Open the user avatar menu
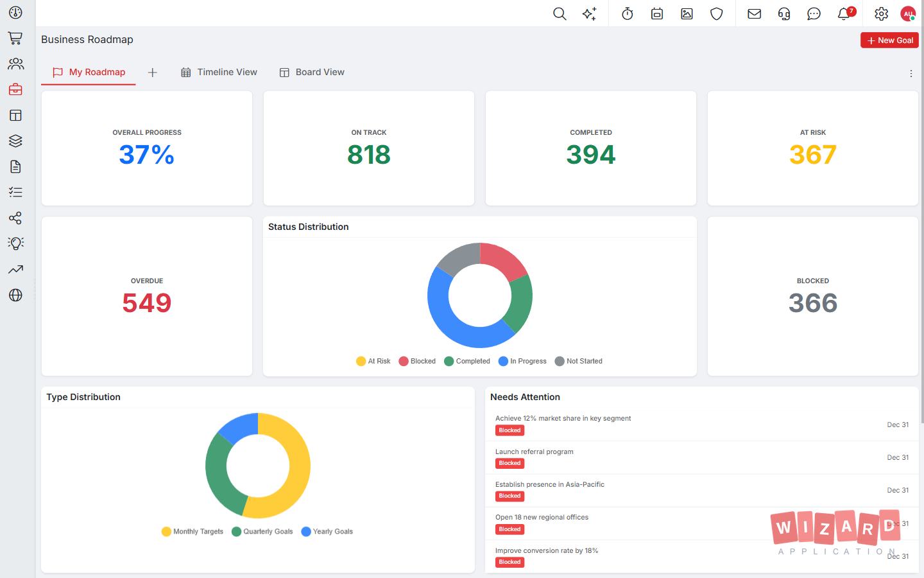Viewport: 924px width, 578px height. tap(908, 13)
